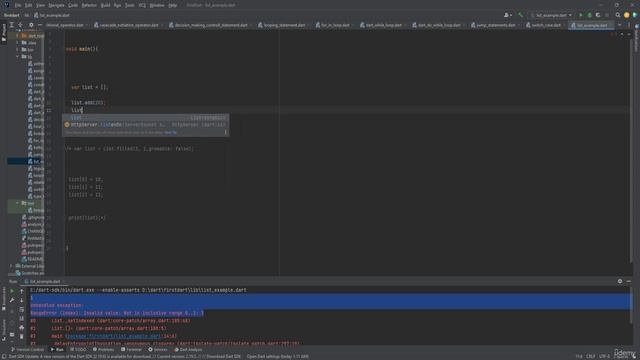The image size is (640, 360).
Task: Minimize the Run panel
Action: coord(629,281)
